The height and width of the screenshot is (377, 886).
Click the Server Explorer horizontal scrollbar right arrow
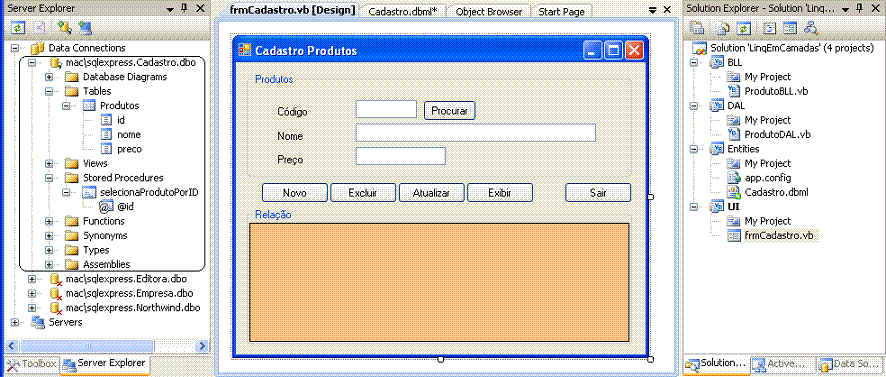(203, 345)
